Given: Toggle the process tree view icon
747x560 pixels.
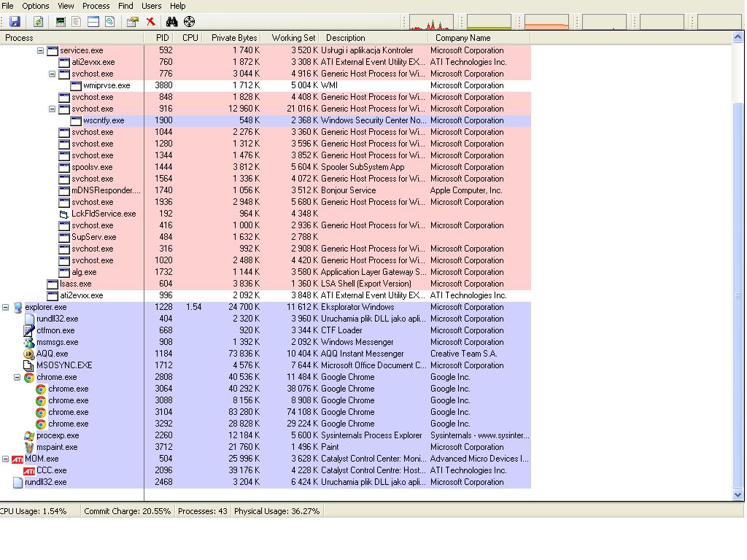Looking at the screenshot, I should click(76, 22).
